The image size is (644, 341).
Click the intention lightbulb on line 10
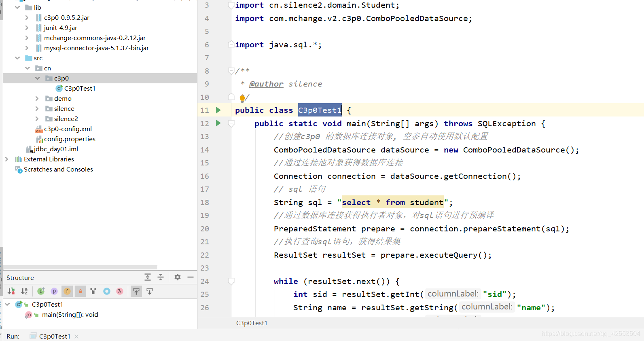(x=242, y=97)
